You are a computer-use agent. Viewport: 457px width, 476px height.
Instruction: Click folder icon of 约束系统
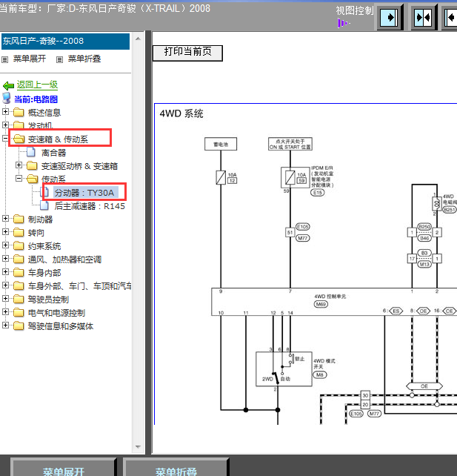click(x=19, y=246)
